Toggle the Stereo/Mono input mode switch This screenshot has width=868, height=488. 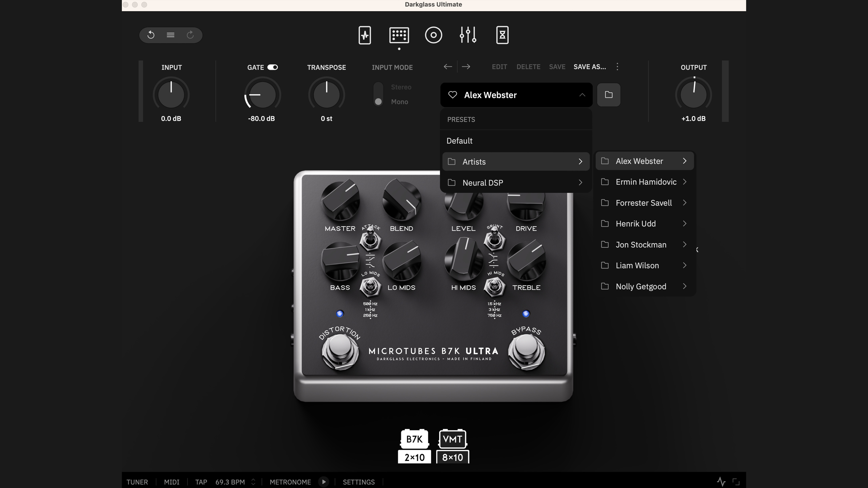pyautogui.click(x=378, y=94)
